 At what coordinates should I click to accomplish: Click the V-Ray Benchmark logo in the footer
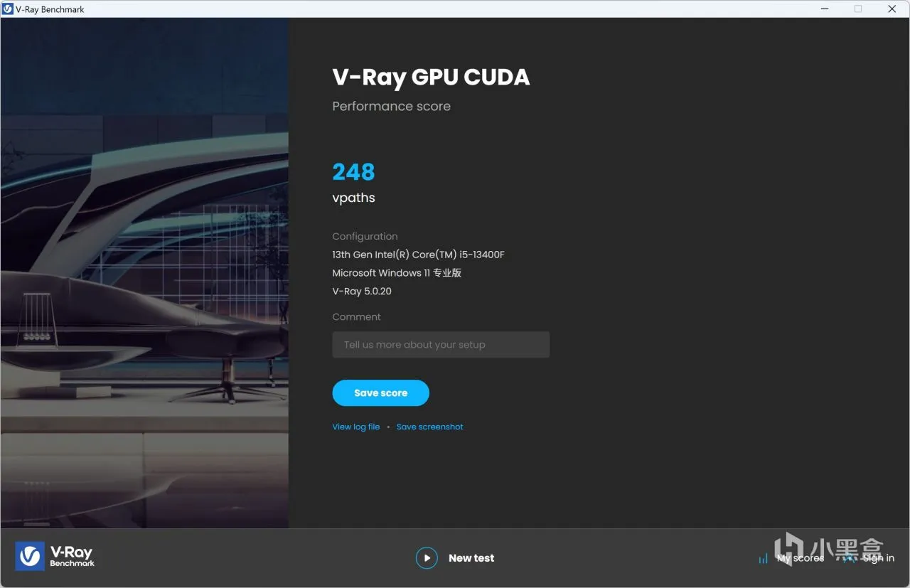pyautogui.click(x=55, y=556)
